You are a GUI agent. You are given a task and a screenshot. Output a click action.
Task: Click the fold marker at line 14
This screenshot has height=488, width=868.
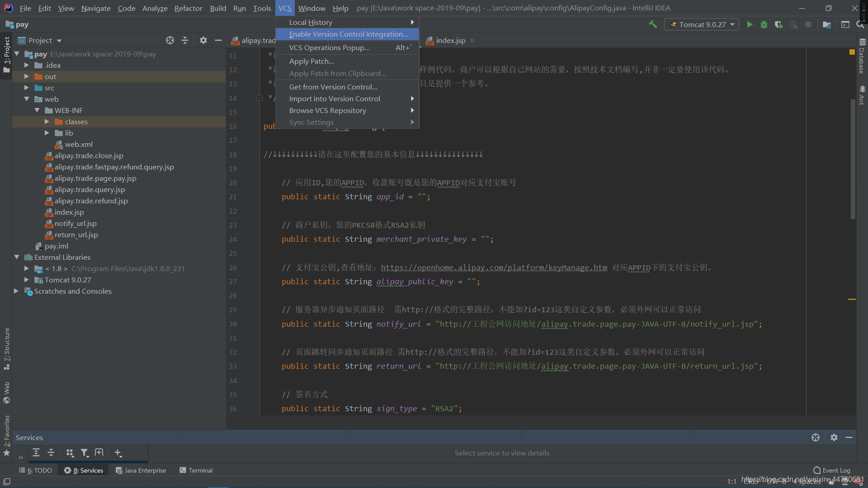pos(259,98)
